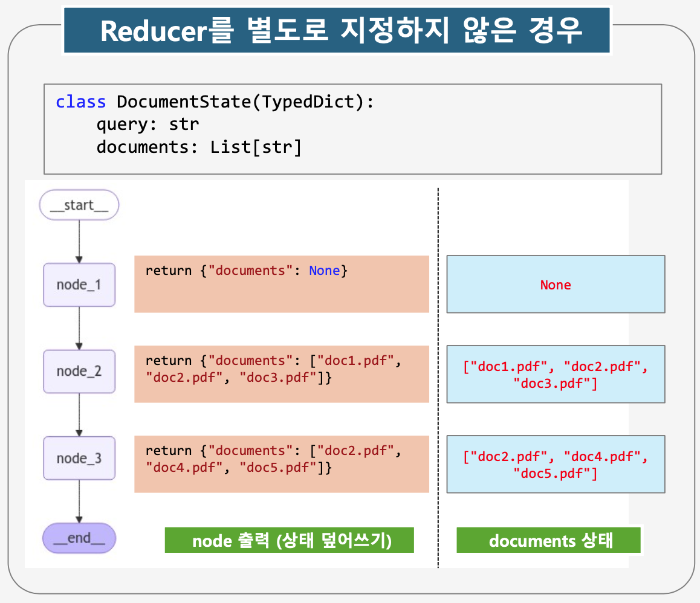Select the node_2 graph node
This screenshot has width=700, height=603.
coord(79,371)
